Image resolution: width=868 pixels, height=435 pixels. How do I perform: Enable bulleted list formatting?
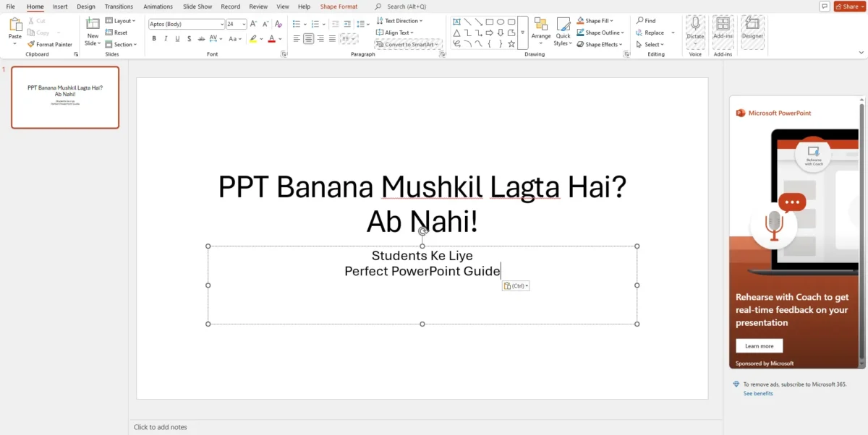297,23
